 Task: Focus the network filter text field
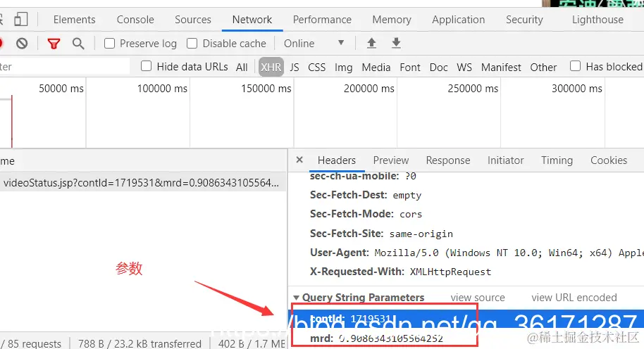tap(65, 67)
